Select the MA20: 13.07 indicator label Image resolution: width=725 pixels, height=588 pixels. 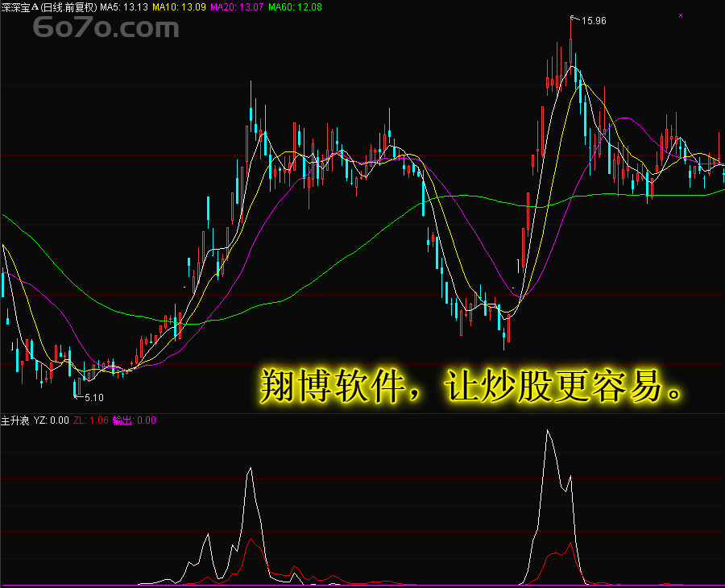(237, 7)
